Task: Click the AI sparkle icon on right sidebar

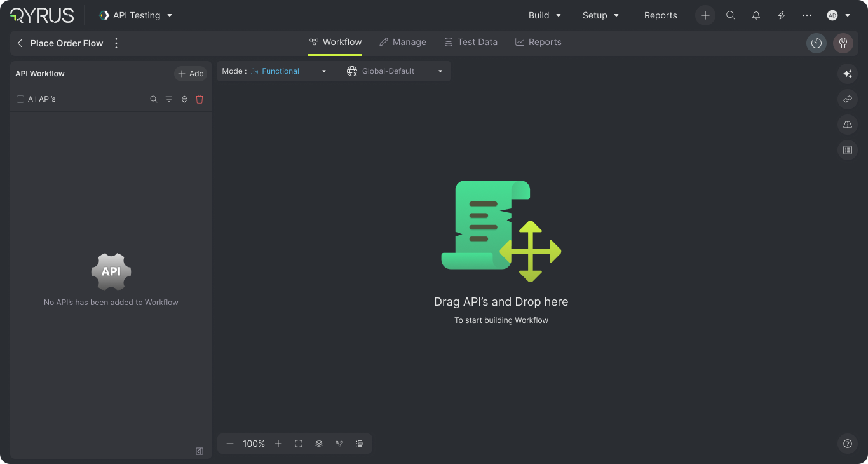Action: [848, 74]
